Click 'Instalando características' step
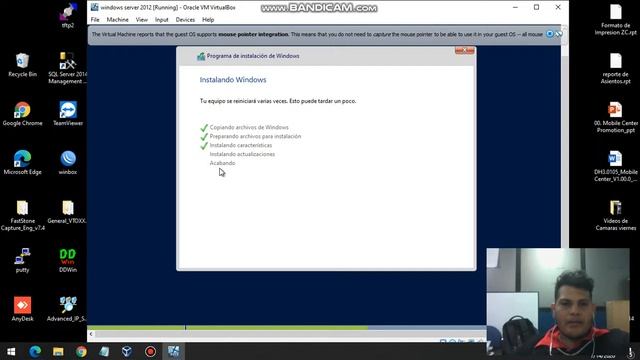This screenshot has width=640, height=360. pyautogui.click(x=240, y=145)
